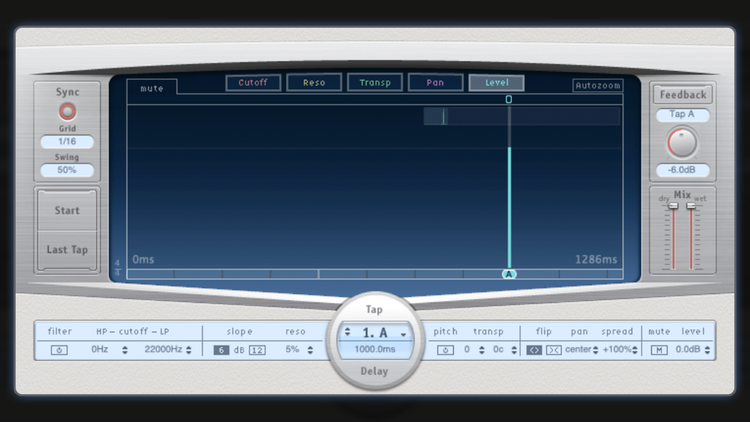The width and height of the screenshot is (750, 422).
Task: Click the center pan value
Action: point(578,349)
